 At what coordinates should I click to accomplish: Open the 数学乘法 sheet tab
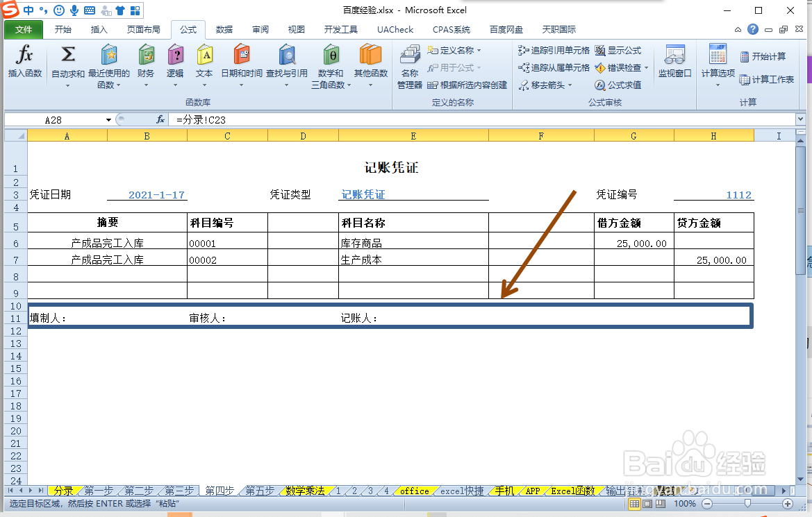tap(304, 491)
